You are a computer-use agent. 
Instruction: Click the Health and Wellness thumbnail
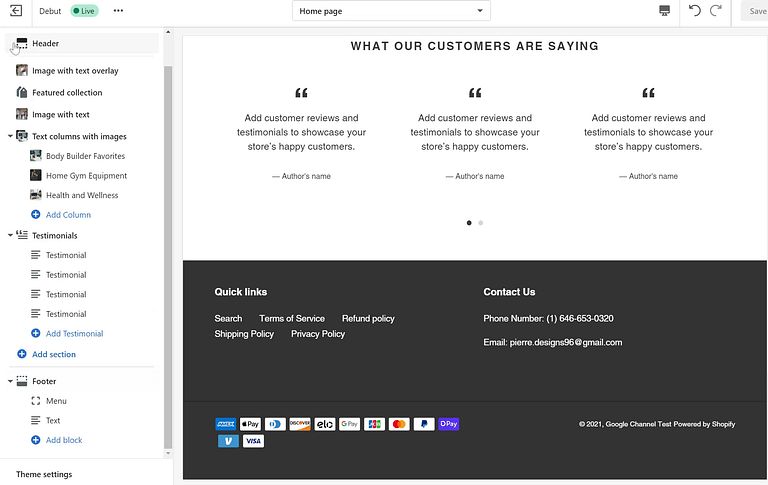36,195
